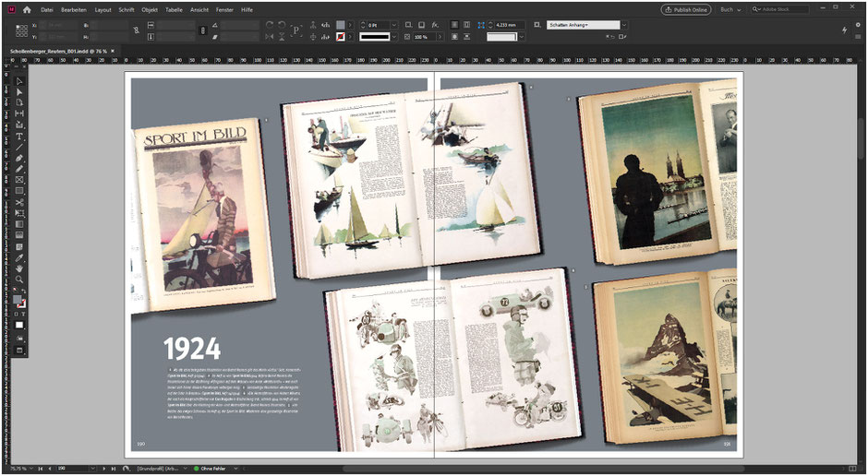Pick a reference point in the grid
Viewport: 868px width, 476px height.
coord(21,31)
